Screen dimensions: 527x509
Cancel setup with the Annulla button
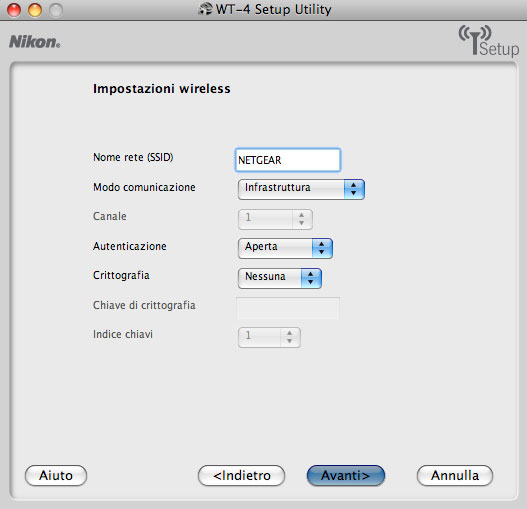[455, 475]
